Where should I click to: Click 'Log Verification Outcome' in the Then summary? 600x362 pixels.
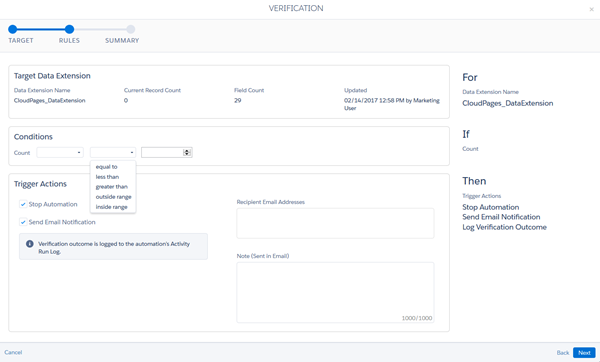pyautogui.click(x=504, y=227)
